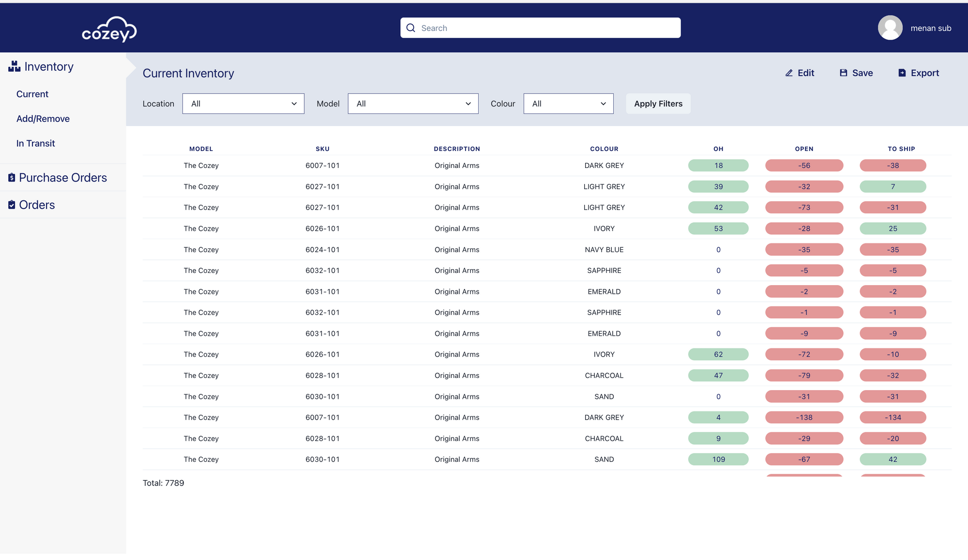This screenshot has height=560, width=968.
Task: Click the DESCRIPTION column header
Action: [x=457, y=149]
